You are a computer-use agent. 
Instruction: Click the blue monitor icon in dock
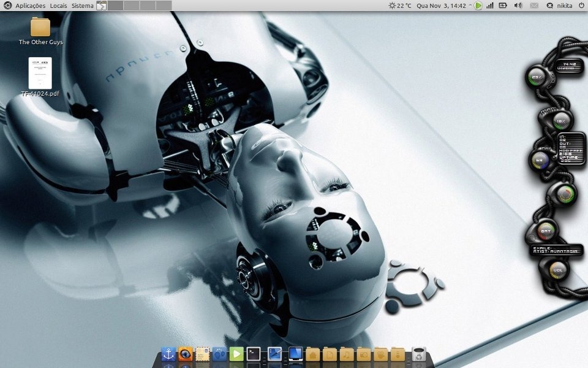295,354
